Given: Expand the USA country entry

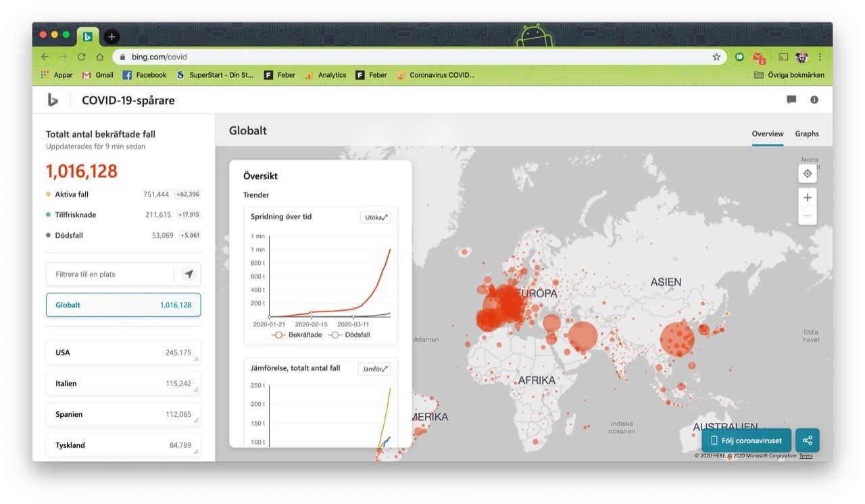Looking at the screenshot, I should click(x=123, y=353).
